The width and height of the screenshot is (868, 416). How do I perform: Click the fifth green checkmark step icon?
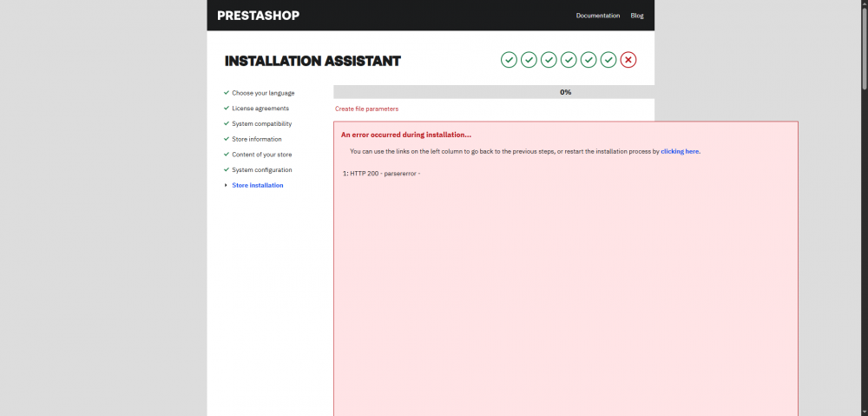click(x=589, y=59)
